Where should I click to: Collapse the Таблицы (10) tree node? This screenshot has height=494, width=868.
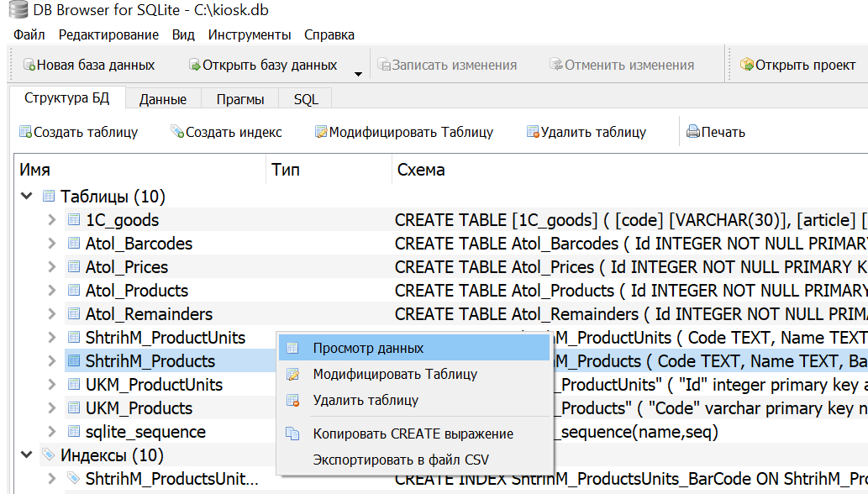pos(27,196)
